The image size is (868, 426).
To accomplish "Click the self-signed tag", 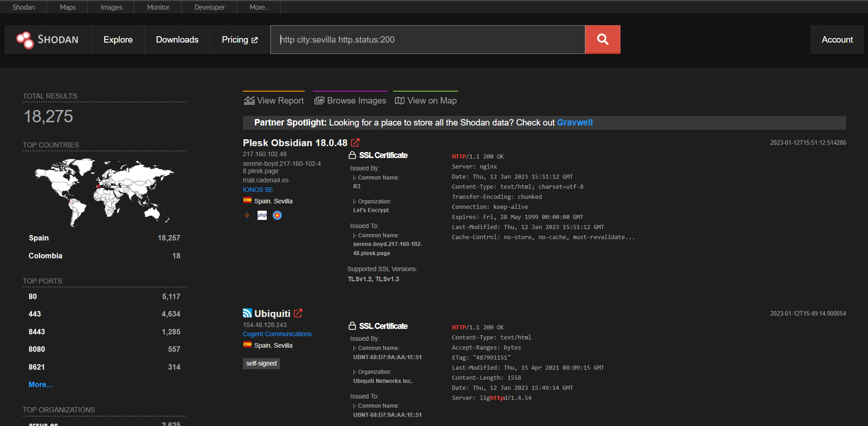I will pos(261,363).
